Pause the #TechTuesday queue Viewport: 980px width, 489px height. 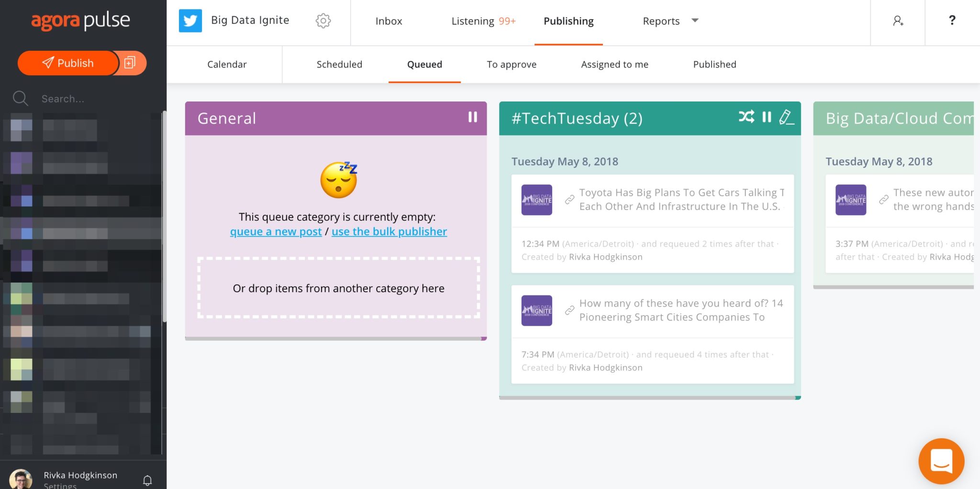767,117
